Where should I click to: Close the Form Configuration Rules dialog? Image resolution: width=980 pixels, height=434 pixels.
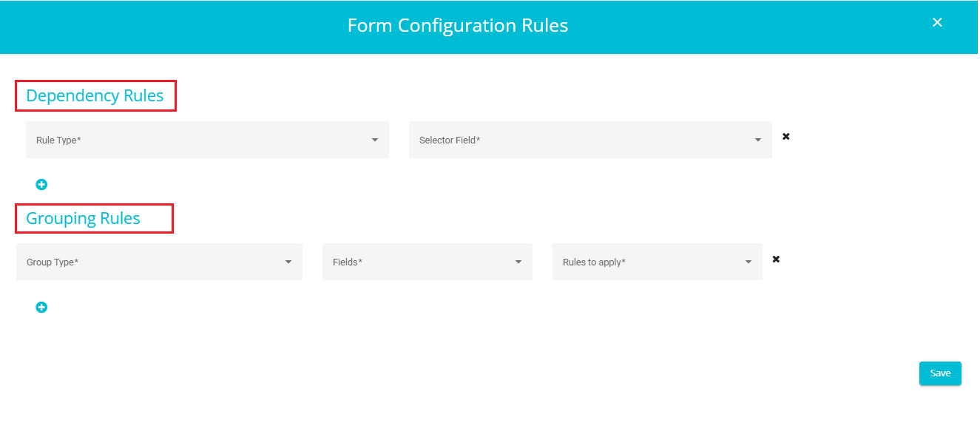pyautogui.click(x=937, y=22)
